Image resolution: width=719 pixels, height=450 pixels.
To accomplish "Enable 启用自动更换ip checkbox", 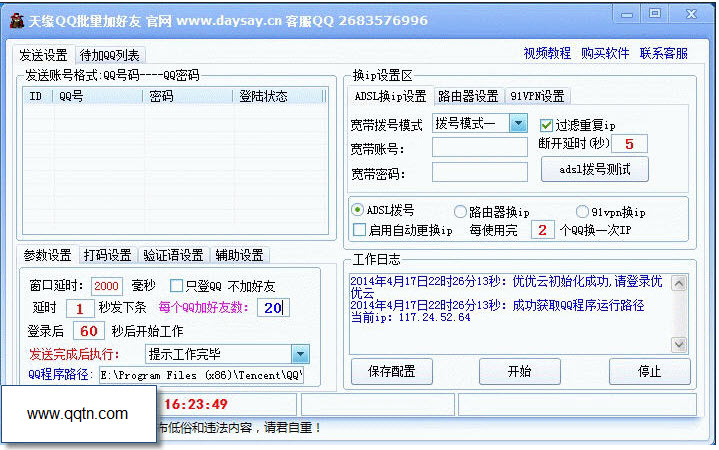I will [x=360, y=230].
